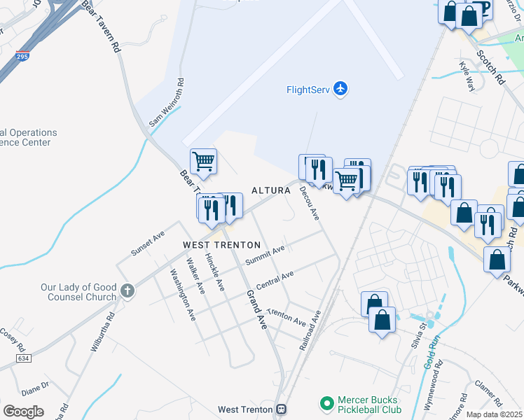Click the route 634 road shield
This screenshot has width=524, height=420.
tap(23, 358)
